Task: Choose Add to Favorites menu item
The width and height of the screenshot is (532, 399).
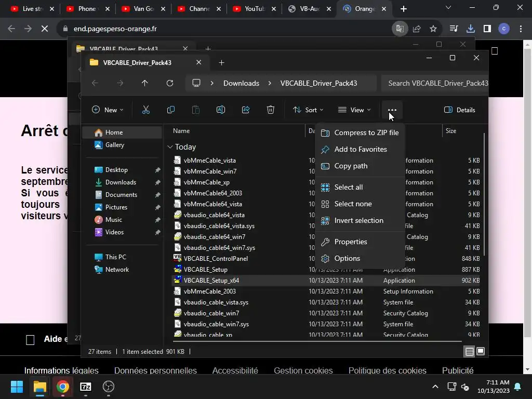Action: point(360,149)
